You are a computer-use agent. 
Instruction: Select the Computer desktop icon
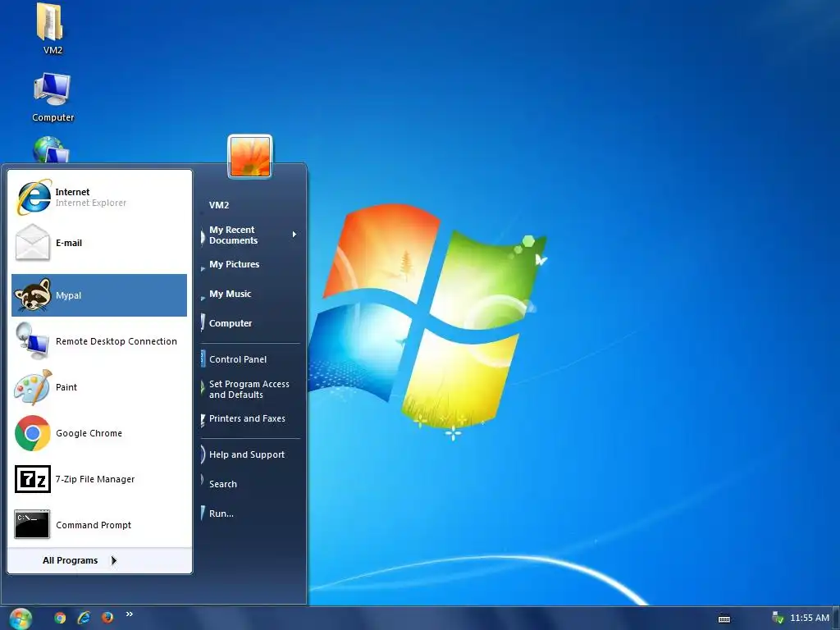tap(52, 97)
